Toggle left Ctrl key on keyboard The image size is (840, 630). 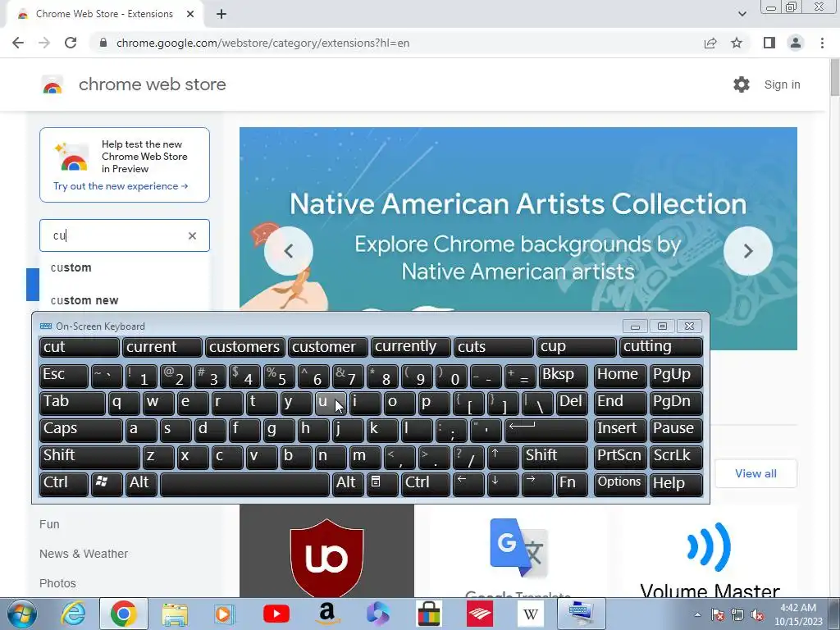64,484
